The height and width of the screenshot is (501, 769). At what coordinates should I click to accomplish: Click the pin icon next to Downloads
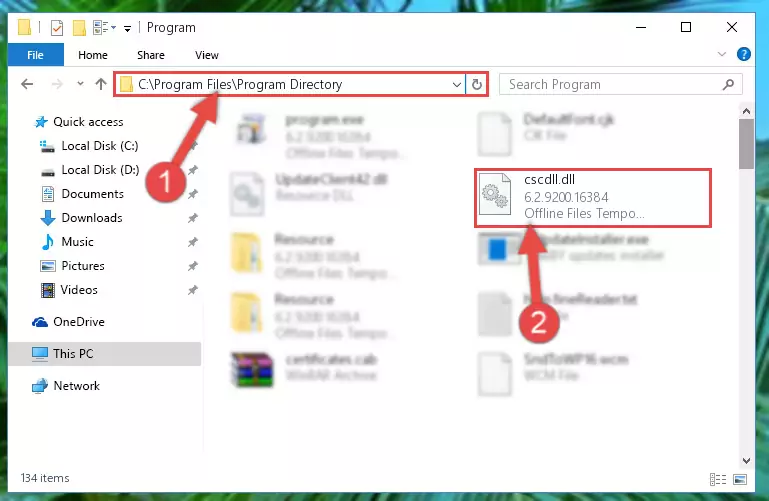tap(193, 218)
